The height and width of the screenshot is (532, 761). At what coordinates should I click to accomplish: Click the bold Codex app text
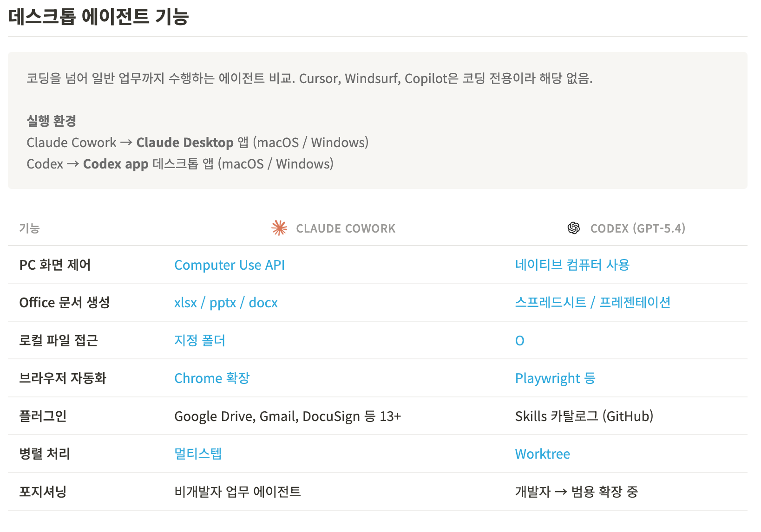pyautogui.click(x=116, y=164)
